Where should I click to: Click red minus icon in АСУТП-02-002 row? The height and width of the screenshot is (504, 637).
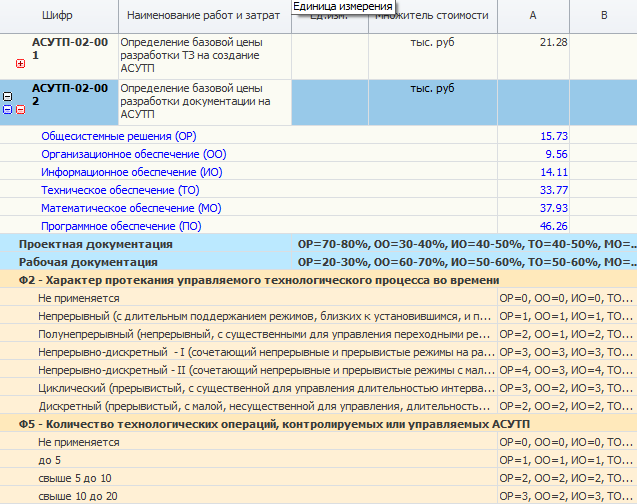tap(20, 110)
